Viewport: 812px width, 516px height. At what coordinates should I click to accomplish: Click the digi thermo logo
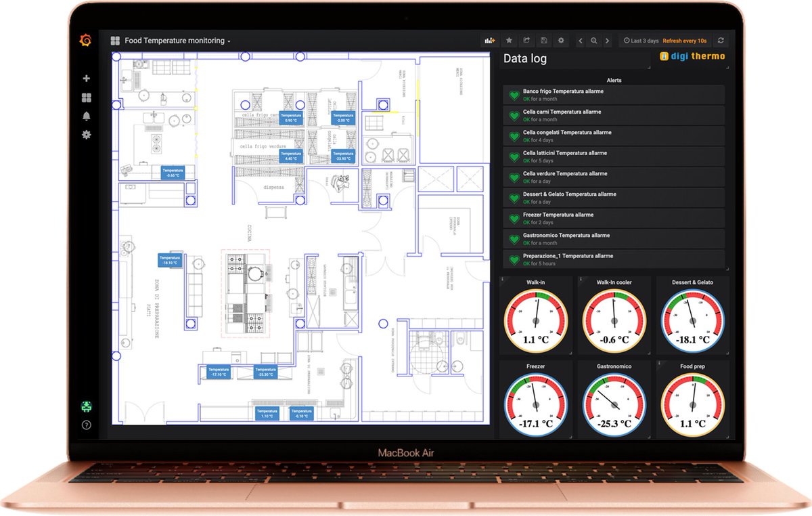point(693,57)
